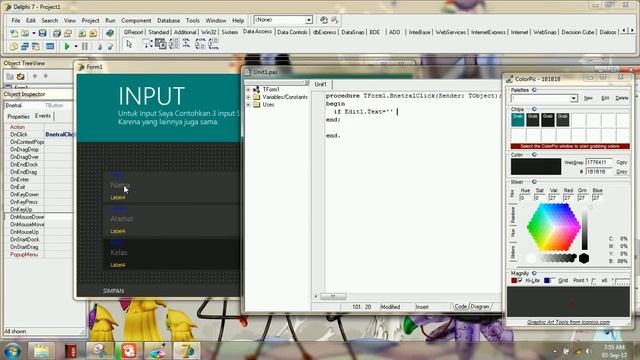The height and width of the screenshot is (360, 640).
Task: Click the large current color swatch in ColorPic
Action: [536, 167]
